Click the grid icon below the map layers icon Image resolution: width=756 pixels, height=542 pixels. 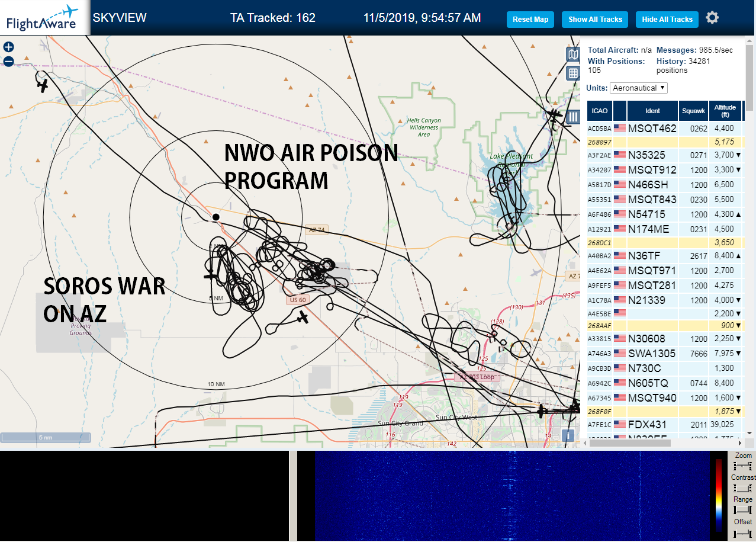coord(572,73)
